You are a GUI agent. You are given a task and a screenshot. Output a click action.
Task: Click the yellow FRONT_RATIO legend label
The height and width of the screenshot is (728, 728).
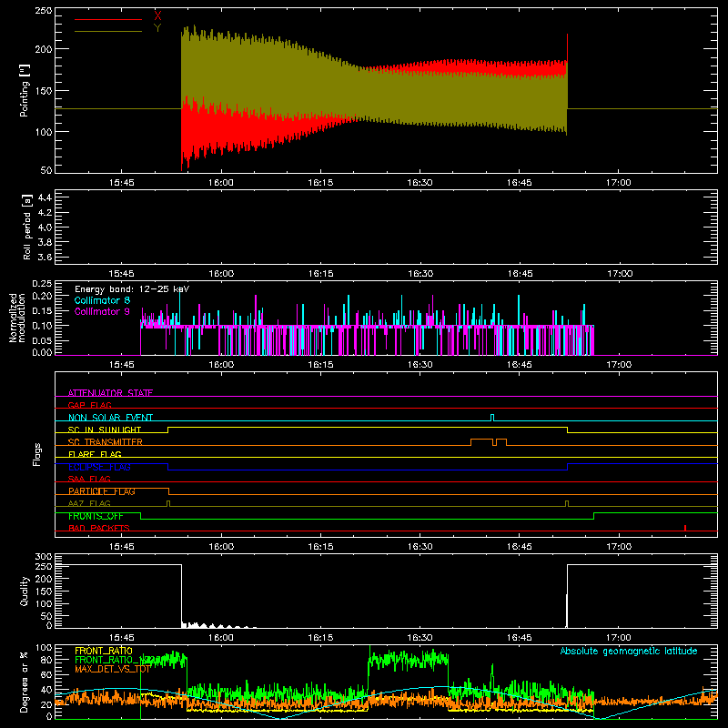(x=104, y=651)
